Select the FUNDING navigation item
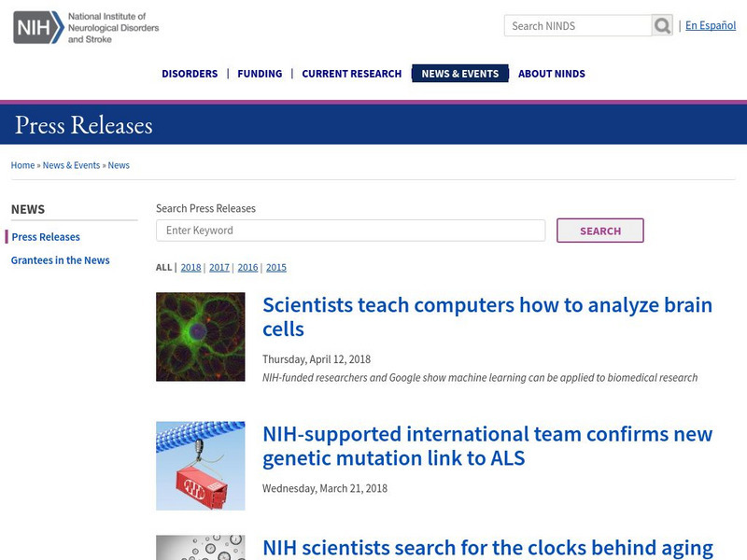 260,73
